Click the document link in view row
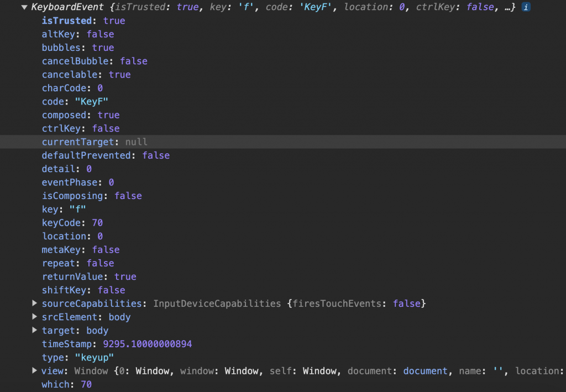This screenshot has width=566, height=392. pyautogui.click(x=425, y=370)
